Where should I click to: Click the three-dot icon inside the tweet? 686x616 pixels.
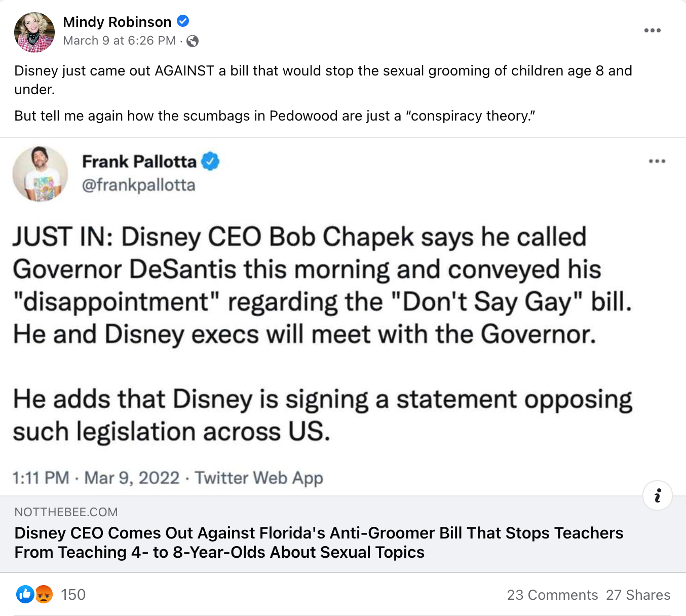[657, 162]
